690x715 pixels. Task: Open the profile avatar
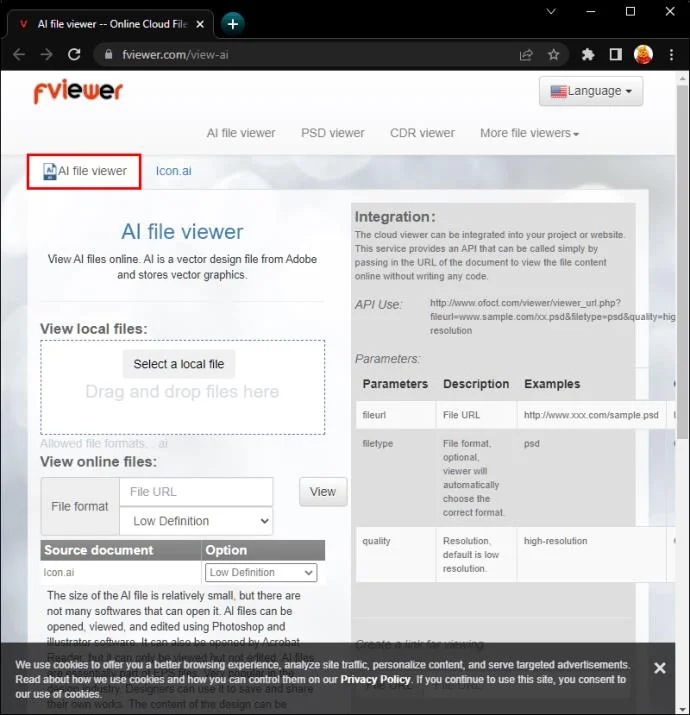[x=643, y=55]
